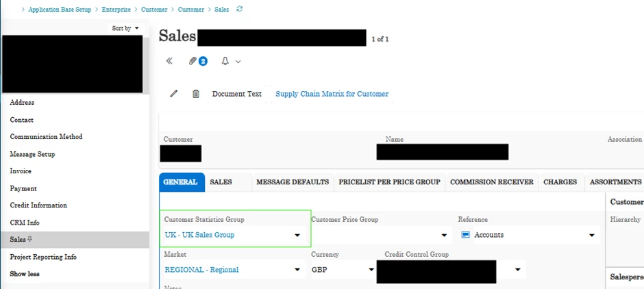
Task: Switch to the Message Defaults tab
Action: 293,182
